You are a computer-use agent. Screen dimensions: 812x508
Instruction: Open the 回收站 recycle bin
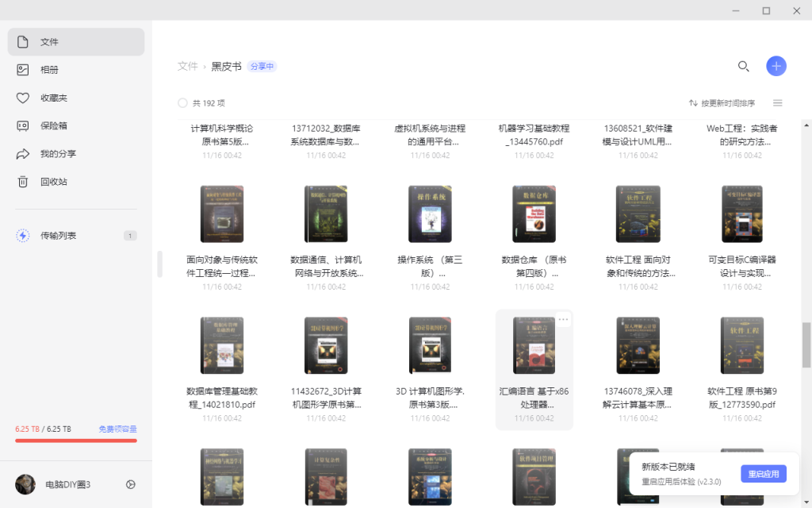coord(75,182)
